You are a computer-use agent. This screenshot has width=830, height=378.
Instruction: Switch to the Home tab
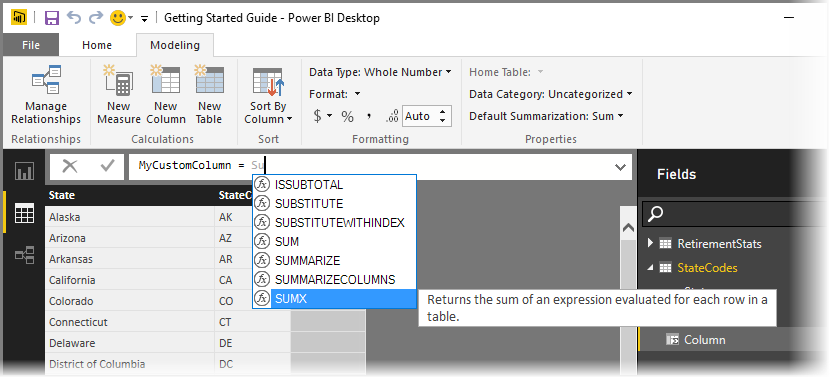[97, 45]
